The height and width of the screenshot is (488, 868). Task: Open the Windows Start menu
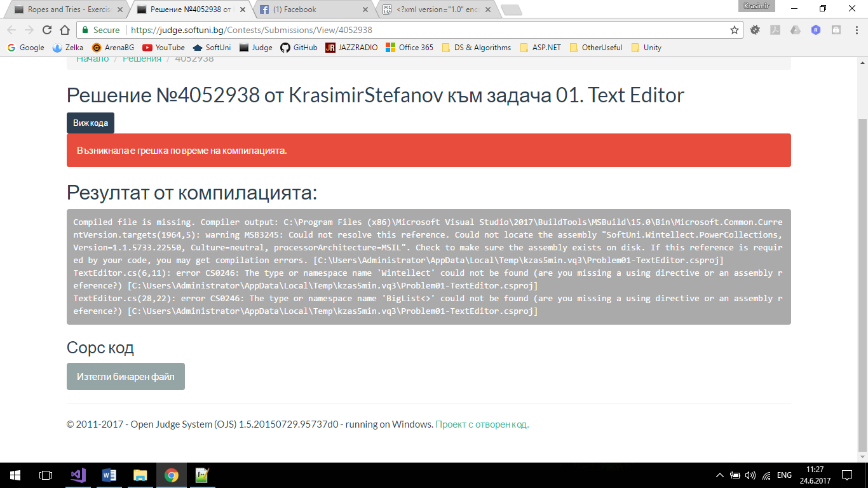coord(15,475)
